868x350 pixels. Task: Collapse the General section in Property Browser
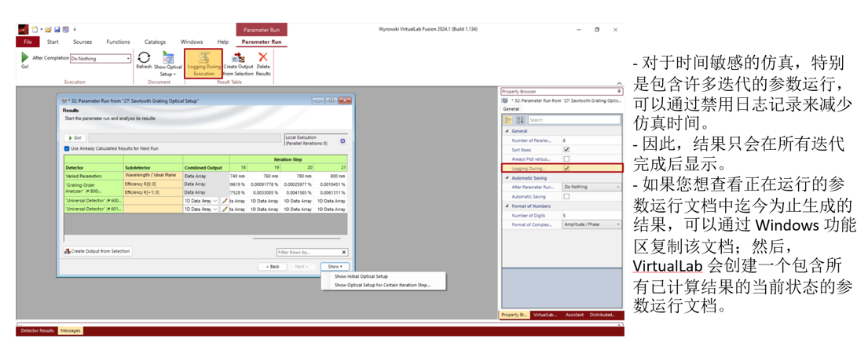coord(506,131)
